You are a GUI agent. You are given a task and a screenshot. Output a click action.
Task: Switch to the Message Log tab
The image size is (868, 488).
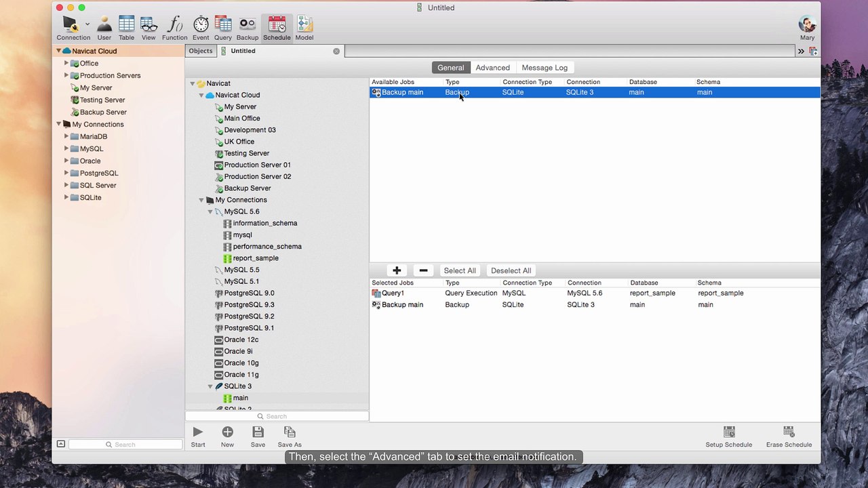pos(545,68)
